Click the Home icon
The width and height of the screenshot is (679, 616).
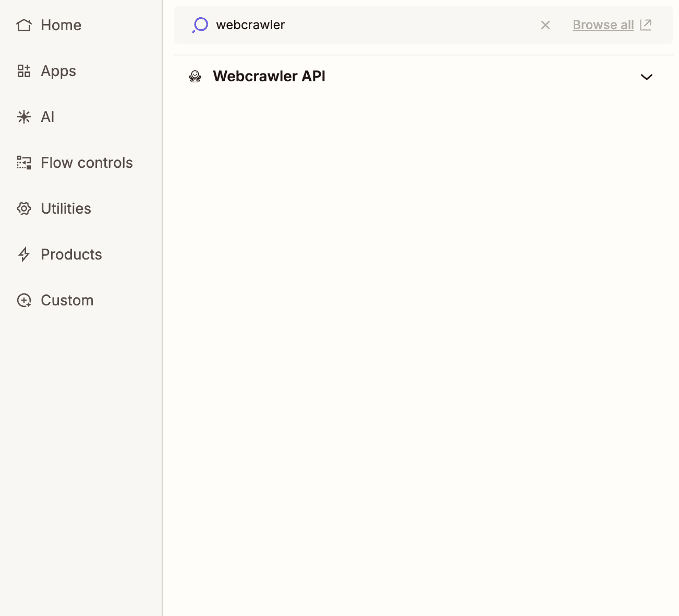tap(24, 24)
